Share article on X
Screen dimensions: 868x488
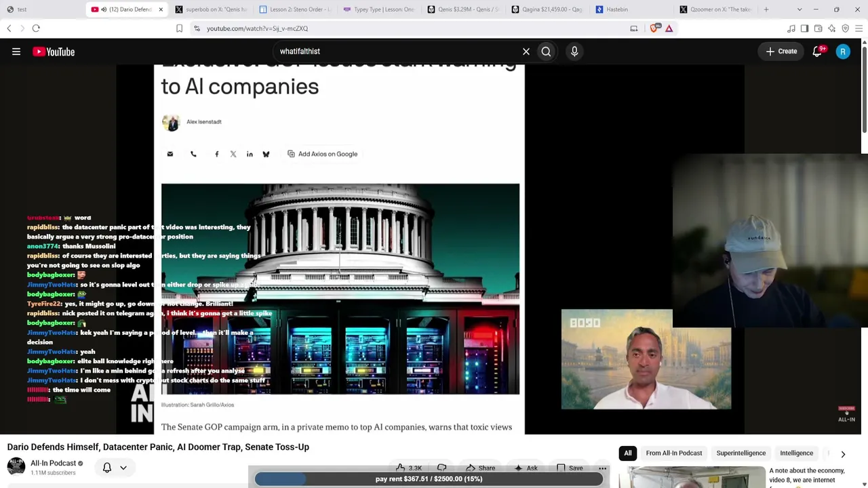tap(233, 154)
